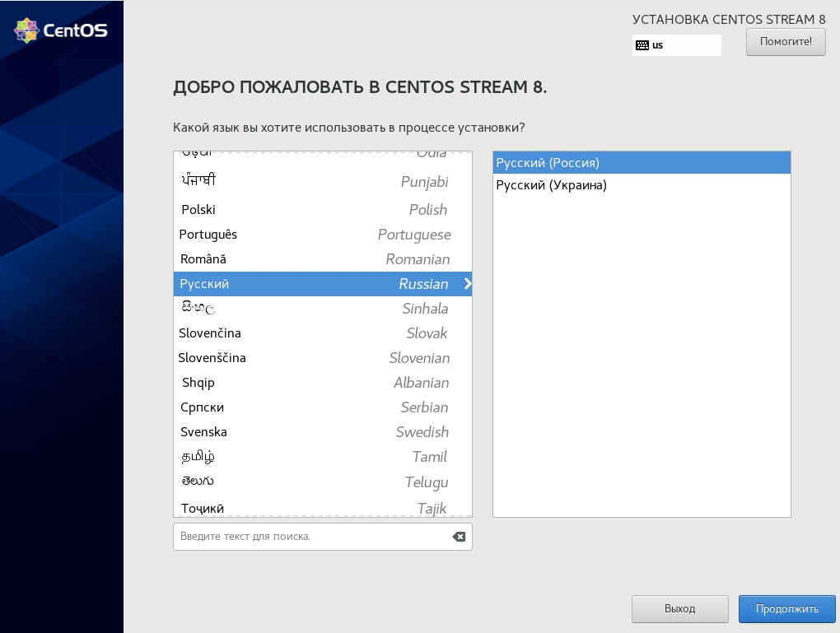Click the Помогите! help button
The width and height of the screenshot is (840, 633).
pos(786,42)
